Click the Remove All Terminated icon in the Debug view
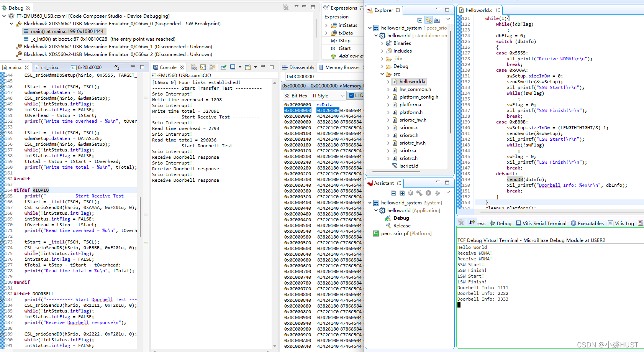This screenshot has height=352, width=644. click(286, 7)
